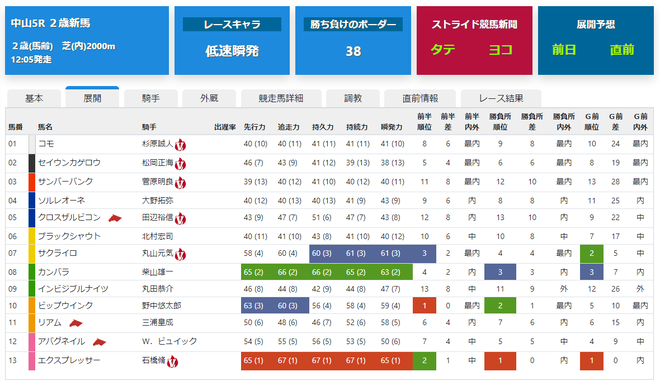Click jockey name 北村宏司
This screenshot has width=660, height=386.
pyautogui.click(x=157, y=236)
